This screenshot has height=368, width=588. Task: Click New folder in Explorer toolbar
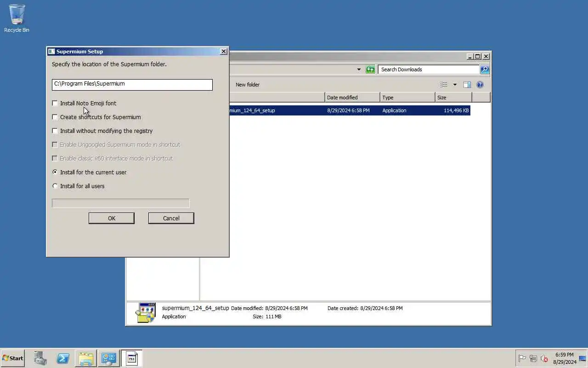[x=248, y=85]
